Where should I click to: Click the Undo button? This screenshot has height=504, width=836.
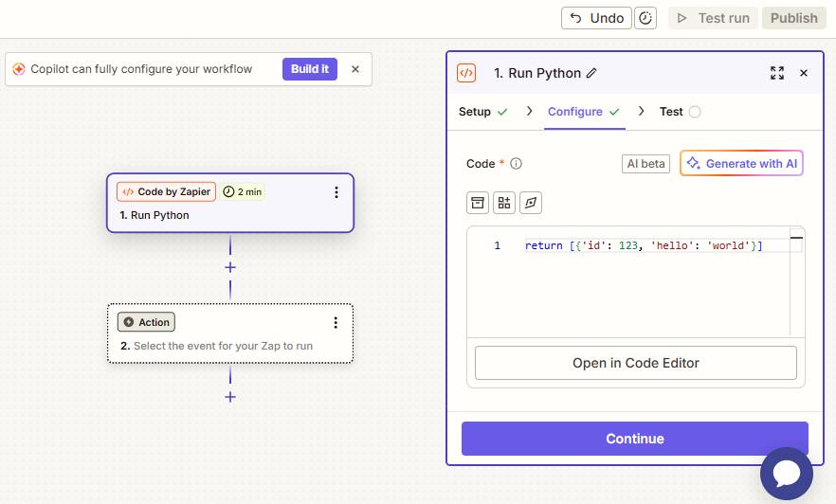click(596, 18)
